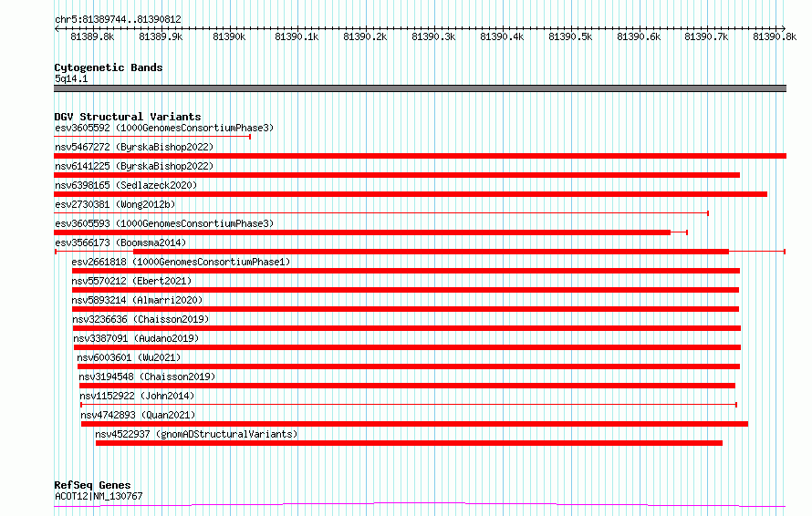
Task: Click the nsv6003601 Wu2021 label
Action: tap(129, 357)
